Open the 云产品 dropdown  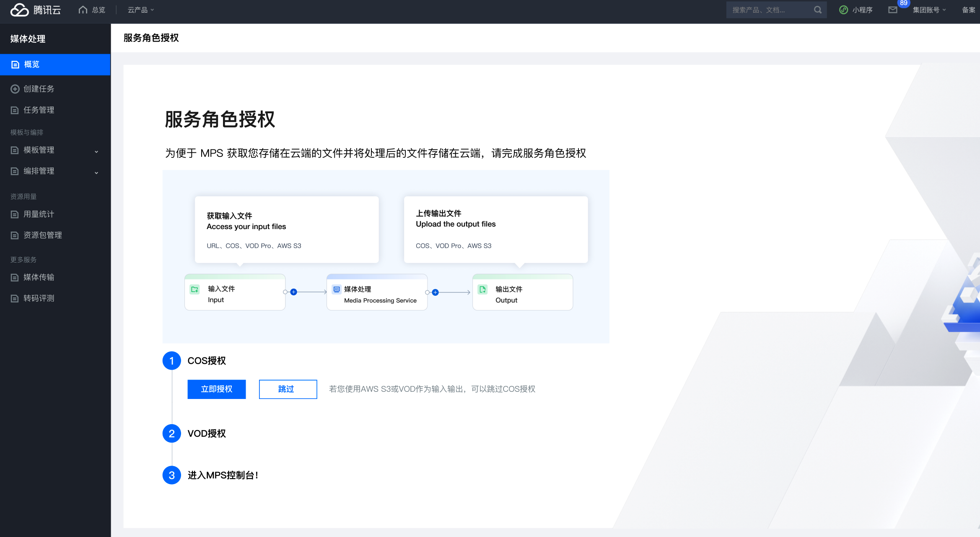pyautogui.click(x=141, y=10)
